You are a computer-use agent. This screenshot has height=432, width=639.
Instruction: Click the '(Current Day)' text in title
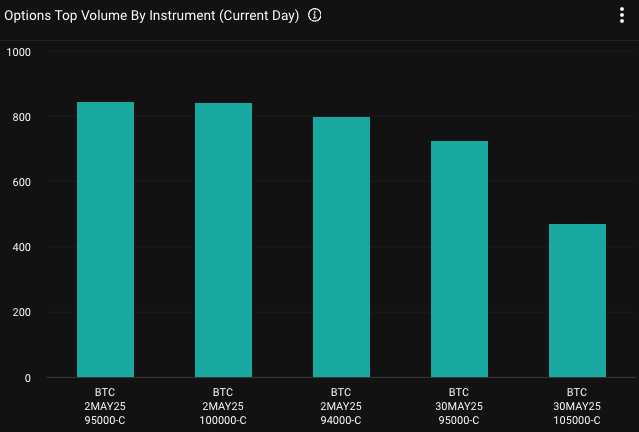tap(260, 16)
